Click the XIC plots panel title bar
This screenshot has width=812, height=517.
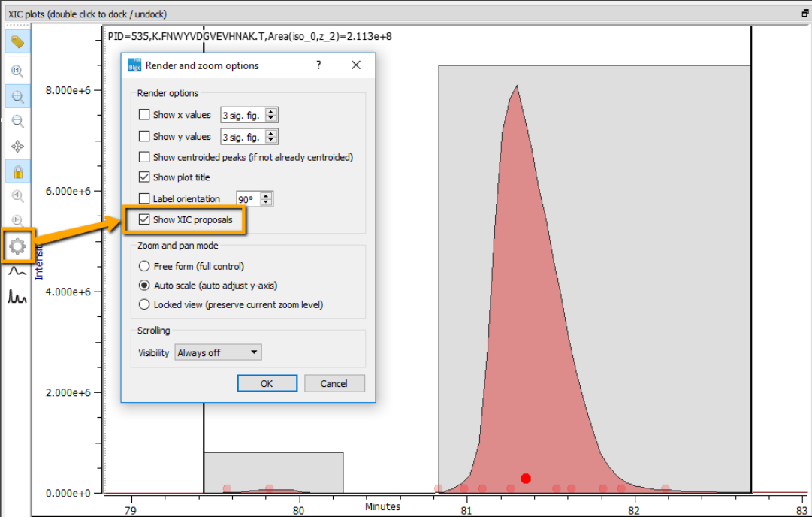(406, 14)
